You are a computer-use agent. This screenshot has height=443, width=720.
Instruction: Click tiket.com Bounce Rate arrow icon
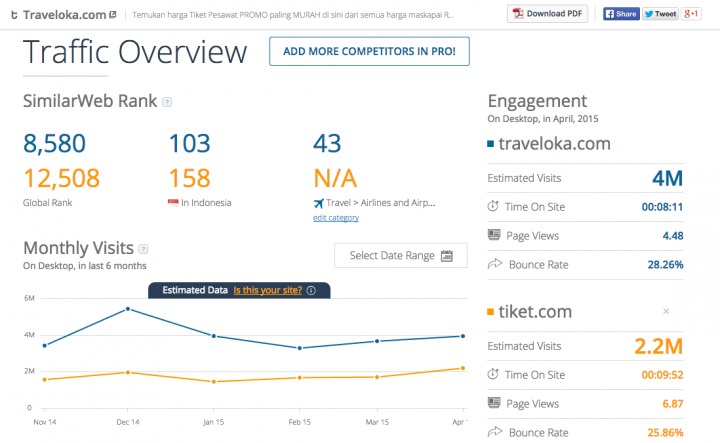[495, 432]
